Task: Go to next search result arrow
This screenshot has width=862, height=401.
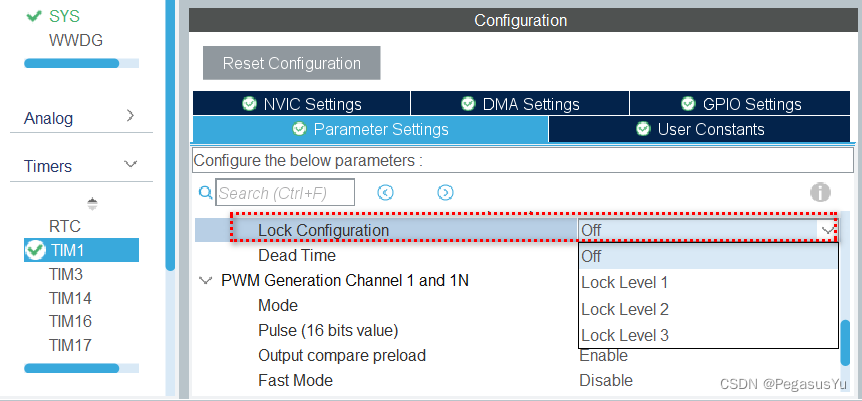Action: pos(446,193)
